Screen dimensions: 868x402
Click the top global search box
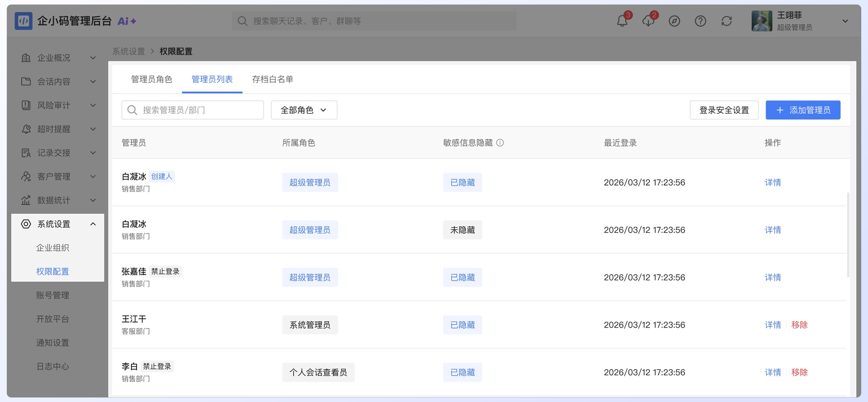(x=374, y=21)
